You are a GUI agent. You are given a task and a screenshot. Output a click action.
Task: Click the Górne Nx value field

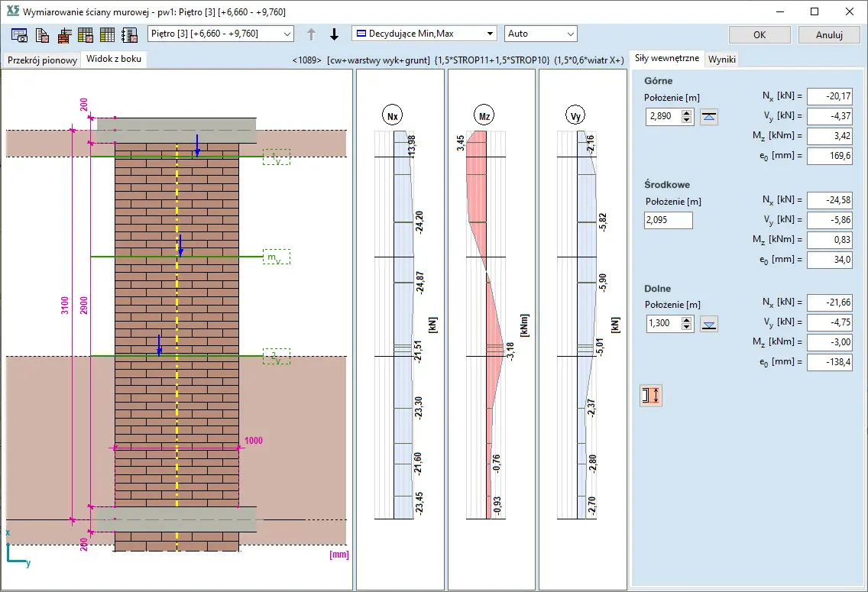pyautogui.click(x=830, y=96)
